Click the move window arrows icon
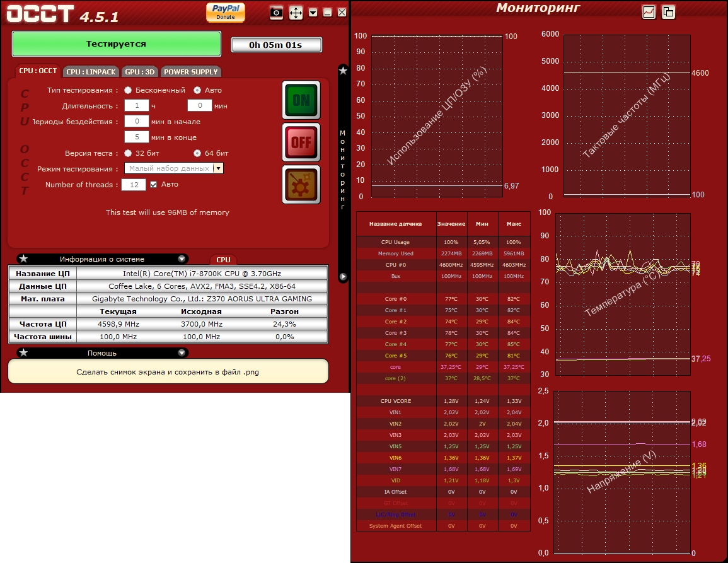Viewport: 728px width, 563px height. tap(296, 13)
